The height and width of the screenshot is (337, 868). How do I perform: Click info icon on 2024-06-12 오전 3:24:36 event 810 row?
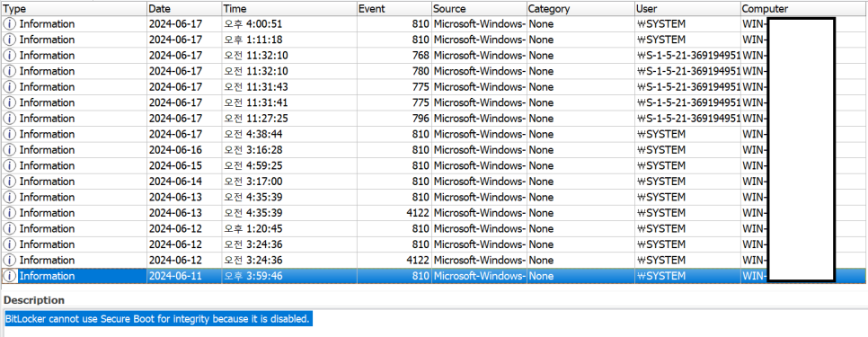(10, 244)
